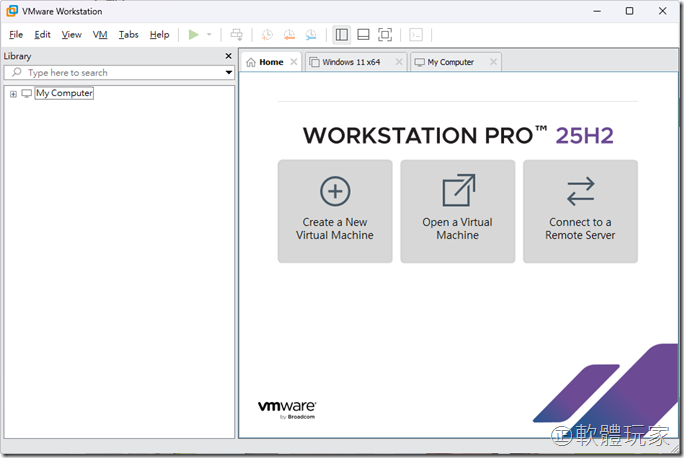This screenshot has width=684, height=458.
Task: Open the VM menu
Action: (x=100, y=34)
